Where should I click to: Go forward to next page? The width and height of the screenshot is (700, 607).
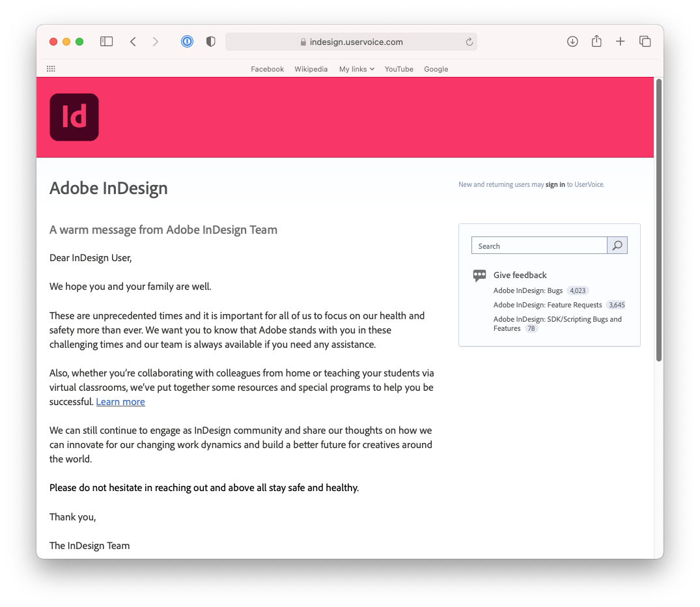[x=156, y=42]
